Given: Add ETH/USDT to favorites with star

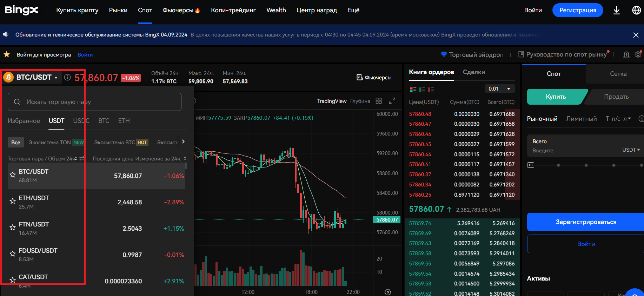Looking at the screenshot, I should [13, 201].
